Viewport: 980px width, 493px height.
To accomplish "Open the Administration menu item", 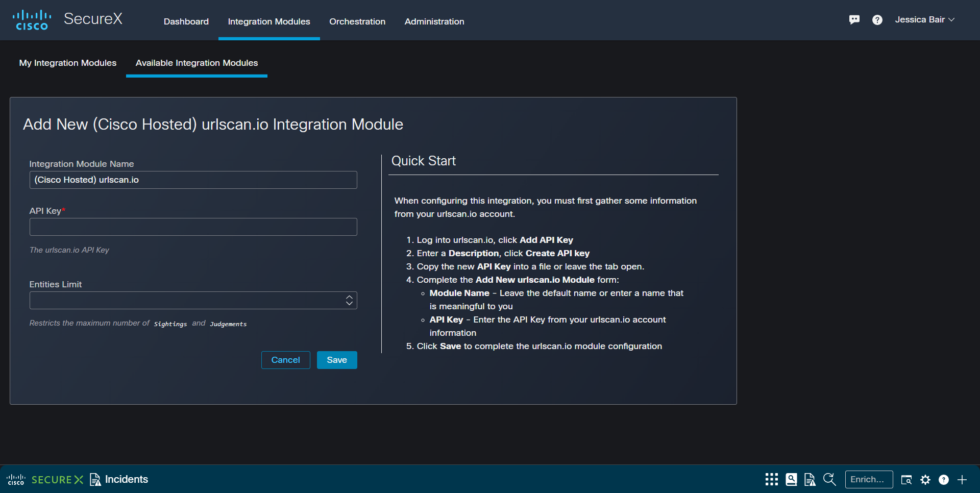I will (x=434, y=21).
